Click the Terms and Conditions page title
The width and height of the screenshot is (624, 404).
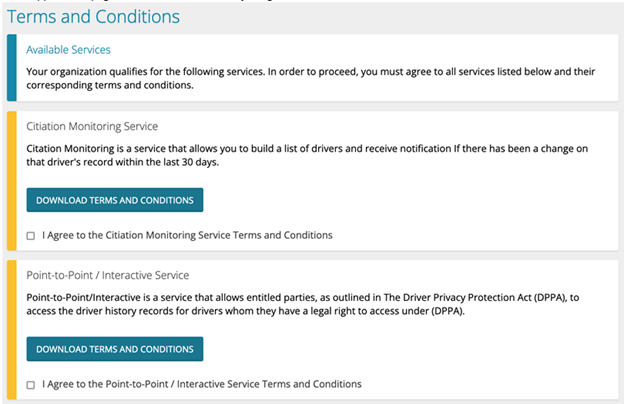click(94, 17)
